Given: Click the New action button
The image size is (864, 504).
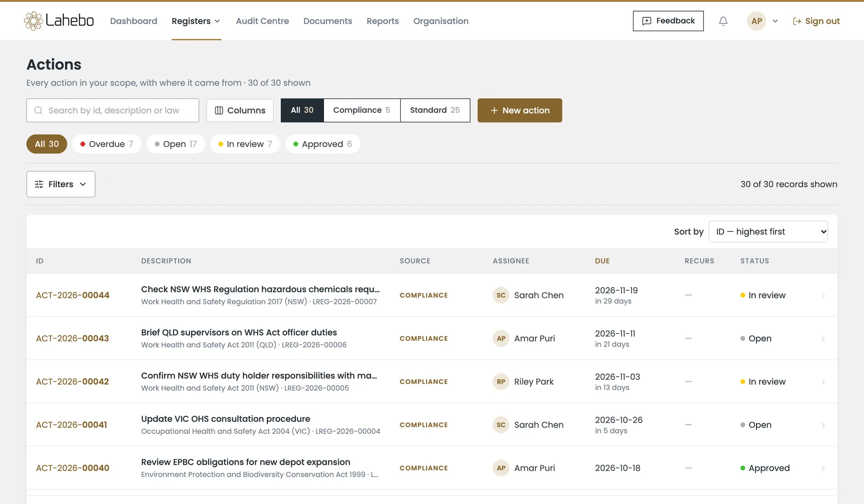Looking at the screenshot, I should click(519, 110).
